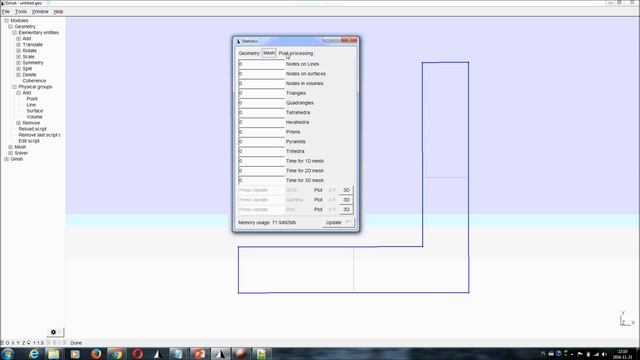Screen dimensions: 640x360
Task: Expand the Symmetry tree node
Action: pyautogui.click(x=19, y=63)
